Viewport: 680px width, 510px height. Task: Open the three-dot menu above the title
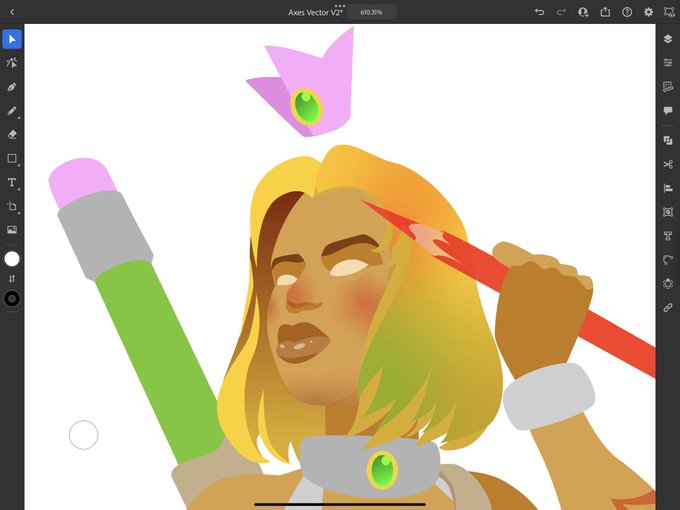(340, 6)
